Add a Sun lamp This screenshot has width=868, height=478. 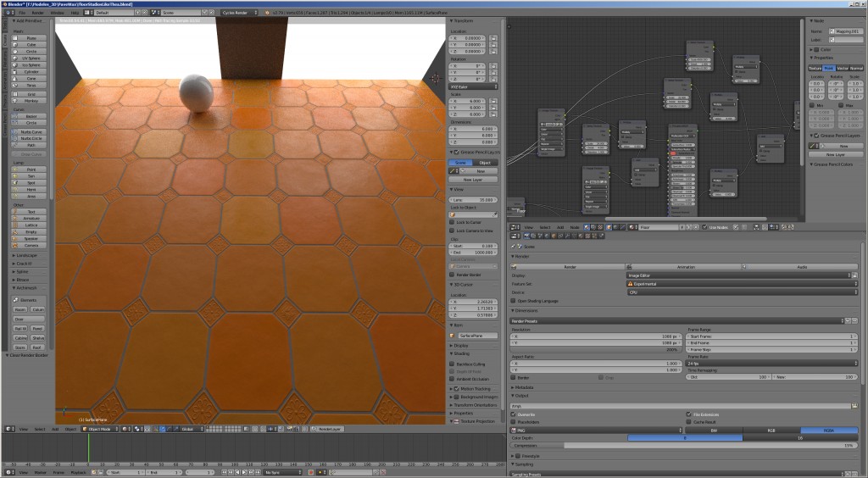pos(31,176)
